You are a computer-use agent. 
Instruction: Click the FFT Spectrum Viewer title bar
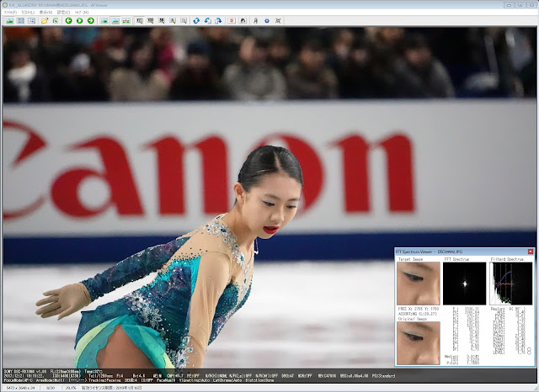(461, 252)
